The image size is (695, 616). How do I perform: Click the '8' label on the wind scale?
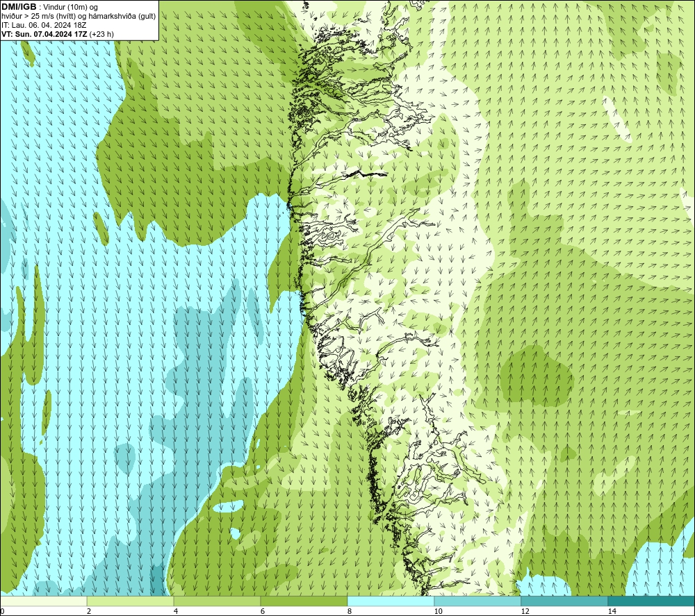[350, 611]
